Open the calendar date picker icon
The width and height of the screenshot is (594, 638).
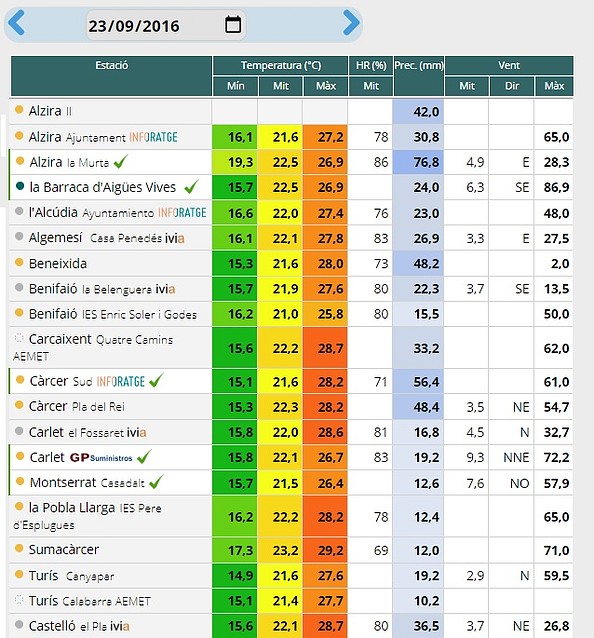[233, 24]
